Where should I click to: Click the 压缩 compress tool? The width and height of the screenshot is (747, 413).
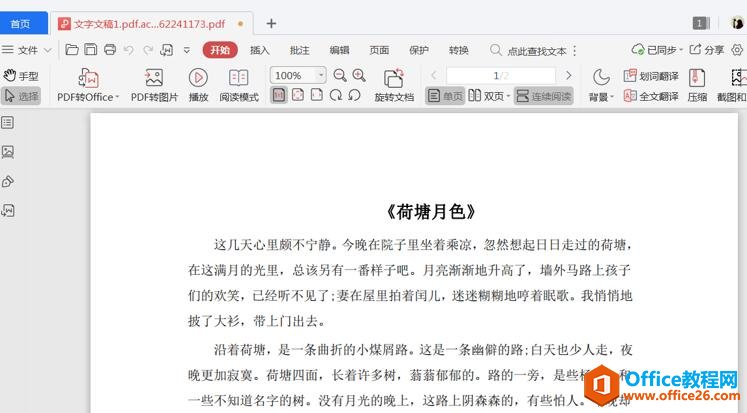[x=697, y=85]
